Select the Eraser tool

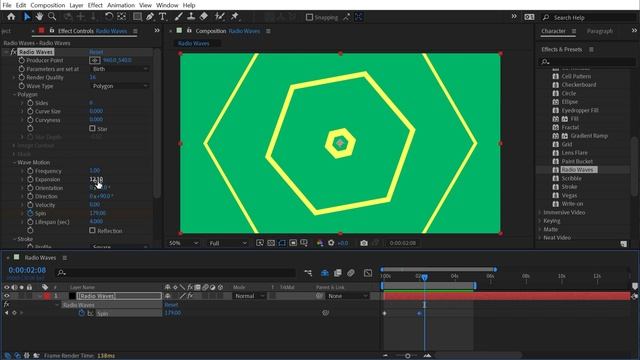pos(204,17)
